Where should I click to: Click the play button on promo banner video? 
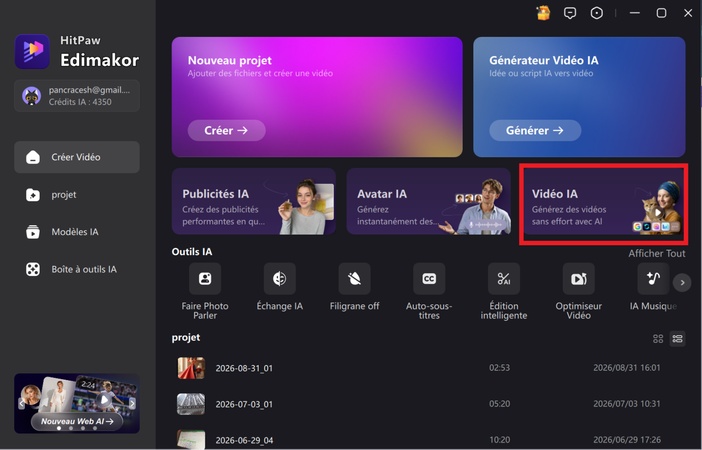104,399
